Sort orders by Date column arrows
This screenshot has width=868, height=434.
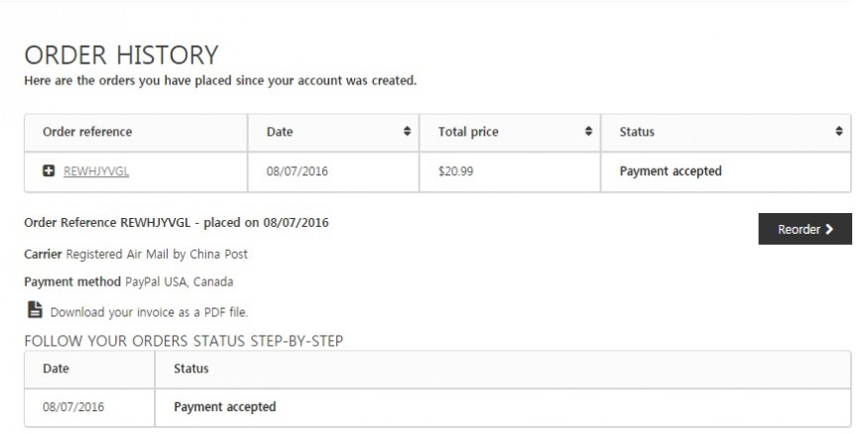point(407,131)
